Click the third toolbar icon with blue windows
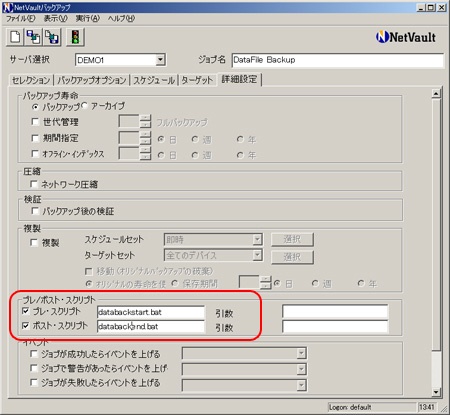The height and width of the screenshot is (415, 450). 52,37
